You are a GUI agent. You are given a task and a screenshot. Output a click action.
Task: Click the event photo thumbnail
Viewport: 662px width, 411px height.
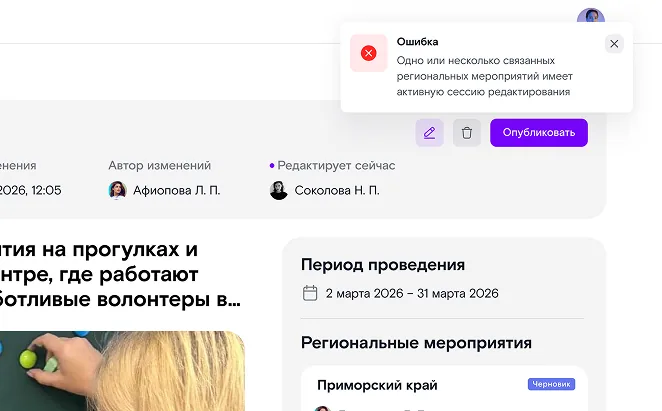(x=122, y=371)
